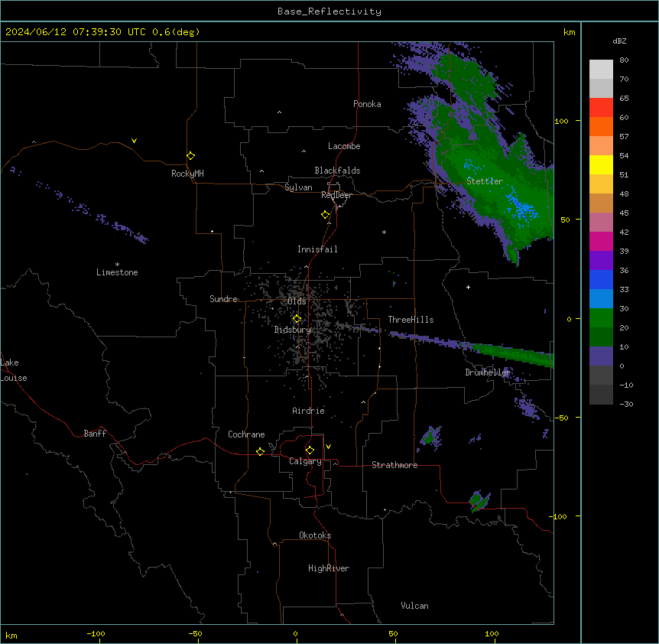Viewport: 659px width, 644px height.
Task: Select the Drumheller label
Action: (488, 372)
